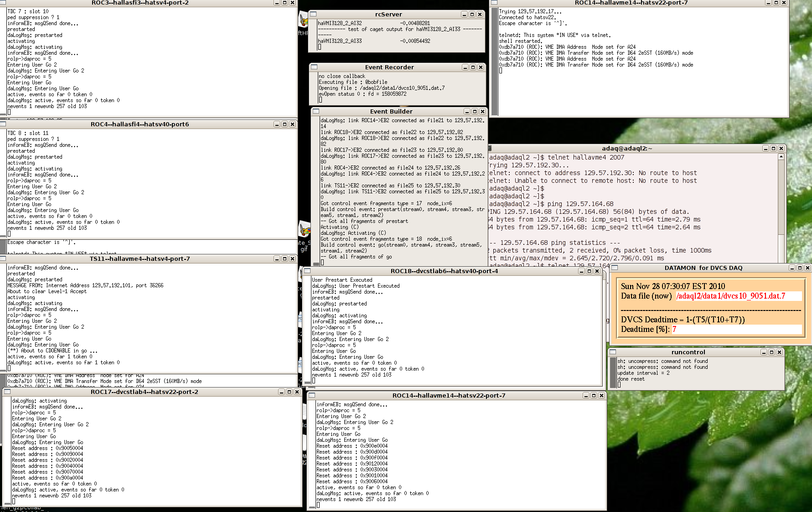Viewport: 812px width, 512px height.
Task: Focus the DATAMON for DVCS DAQ title bar
Action: (x=703, y=268)
